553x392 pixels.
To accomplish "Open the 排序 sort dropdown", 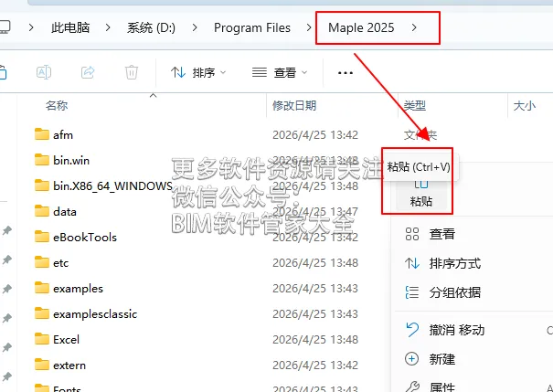I will click(x=198, y=73).
